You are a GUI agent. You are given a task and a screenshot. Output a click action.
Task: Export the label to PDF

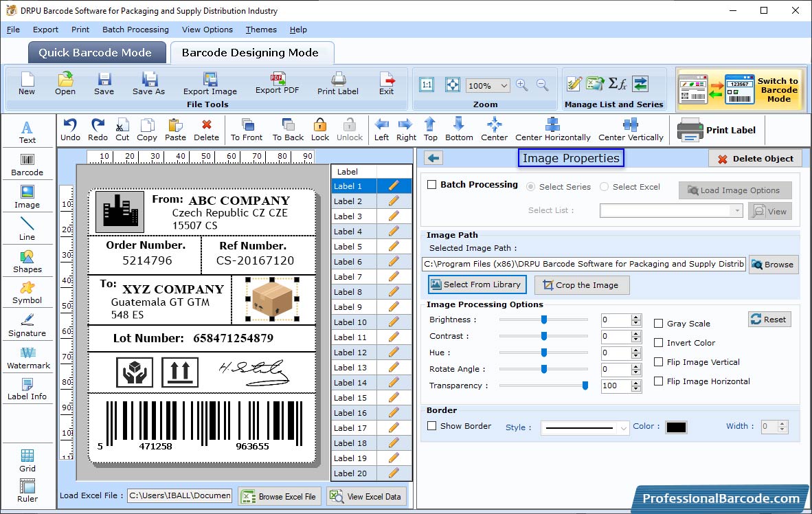(x=277, y=83)
